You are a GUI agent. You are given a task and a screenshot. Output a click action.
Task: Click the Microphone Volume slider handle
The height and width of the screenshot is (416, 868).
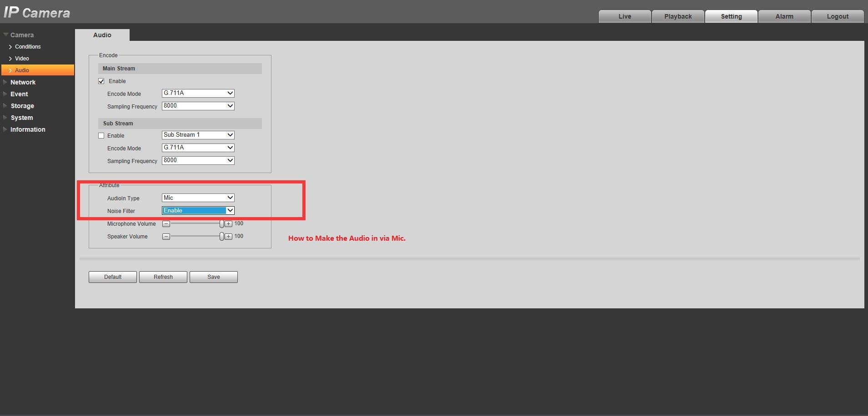[x=222, y=224]
